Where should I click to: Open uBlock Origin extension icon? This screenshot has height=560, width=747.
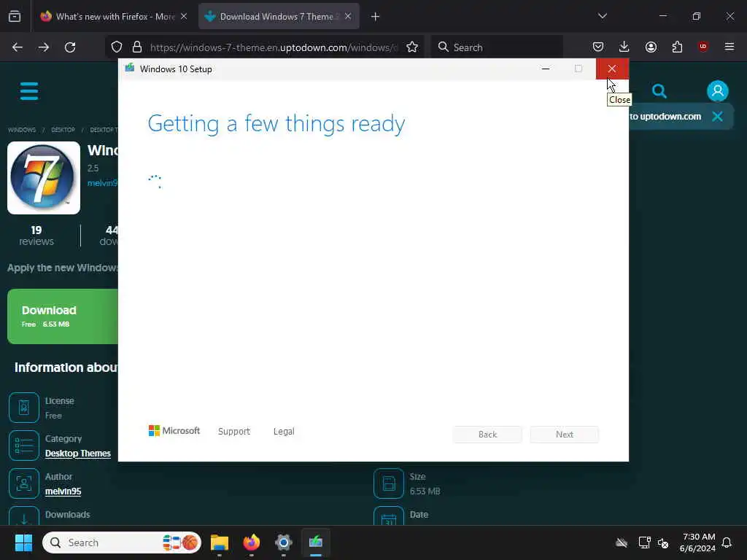[703, 47]
